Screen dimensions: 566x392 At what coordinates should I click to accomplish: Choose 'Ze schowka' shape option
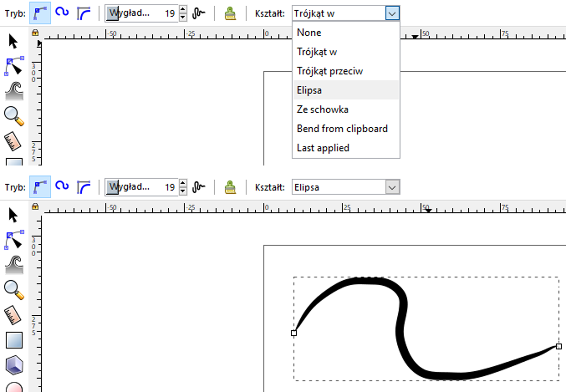coord(323,109)
